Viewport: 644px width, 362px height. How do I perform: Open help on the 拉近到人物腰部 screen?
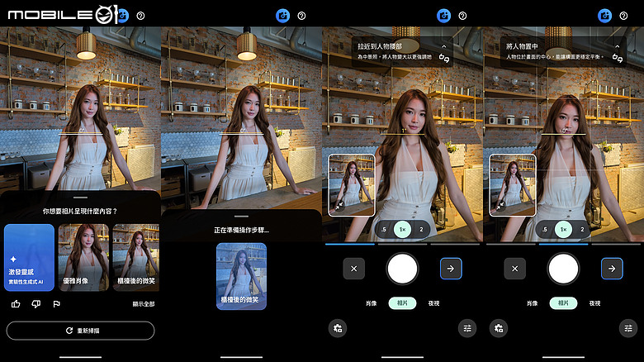[462, 16]
